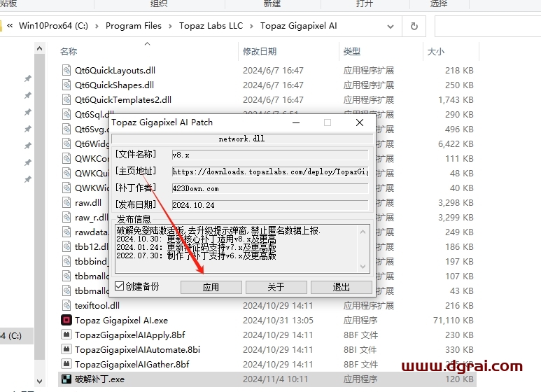Click the 主页地址 URL field
The image size is (541, 392).
[x=270, y=171]
